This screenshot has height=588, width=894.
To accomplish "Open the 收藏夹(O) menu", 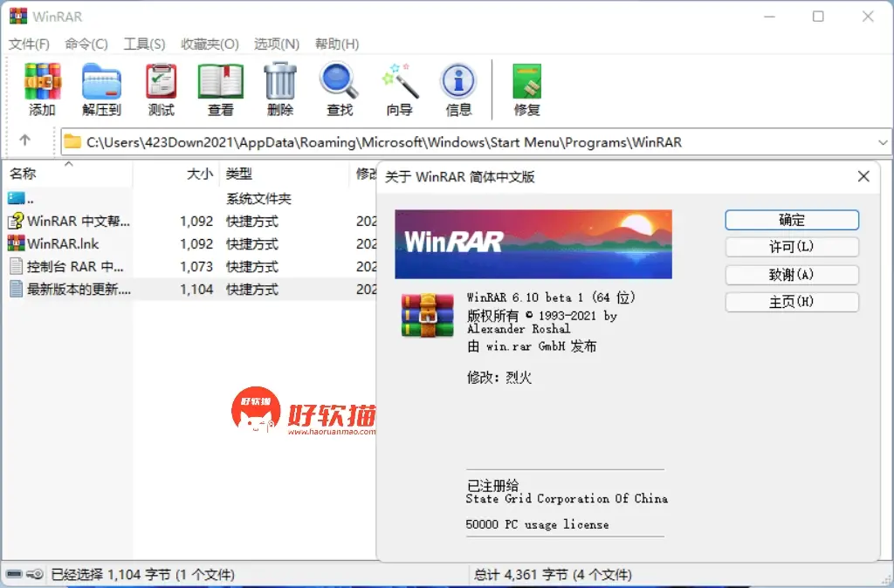I will point(210,44).
